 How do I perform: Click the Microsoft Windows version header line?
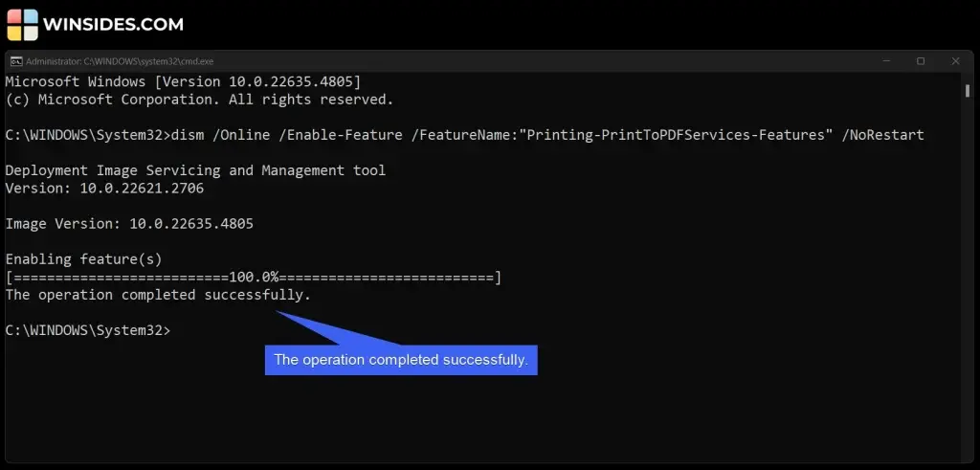[x=183, y=82]
